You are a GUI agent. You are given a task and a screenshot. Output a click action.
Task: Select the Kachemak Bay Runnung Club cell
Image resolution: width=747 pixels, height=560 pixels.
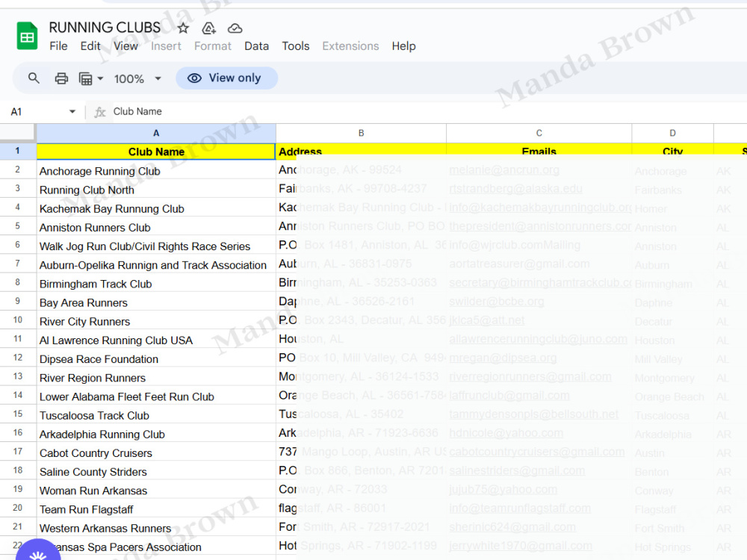tap(156, 208)
